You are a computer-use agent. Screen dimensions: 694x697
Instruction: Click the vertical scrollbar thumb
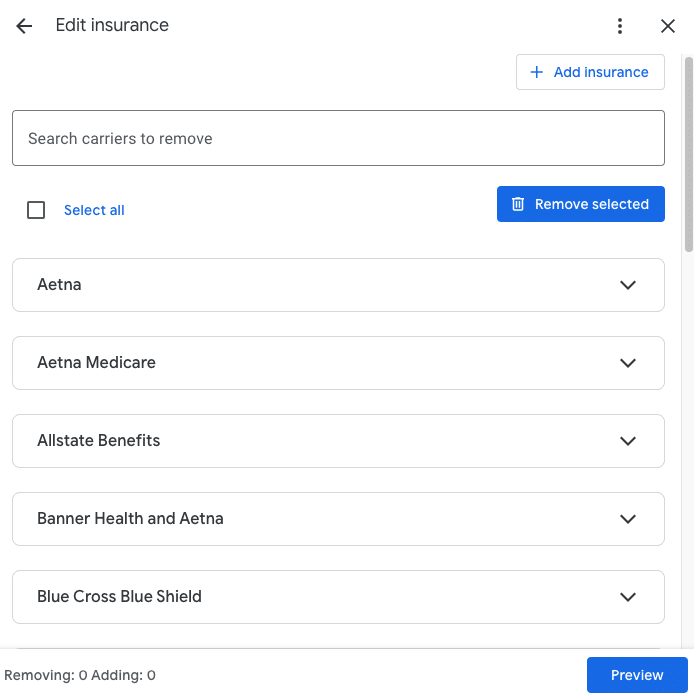coord(689,154)
